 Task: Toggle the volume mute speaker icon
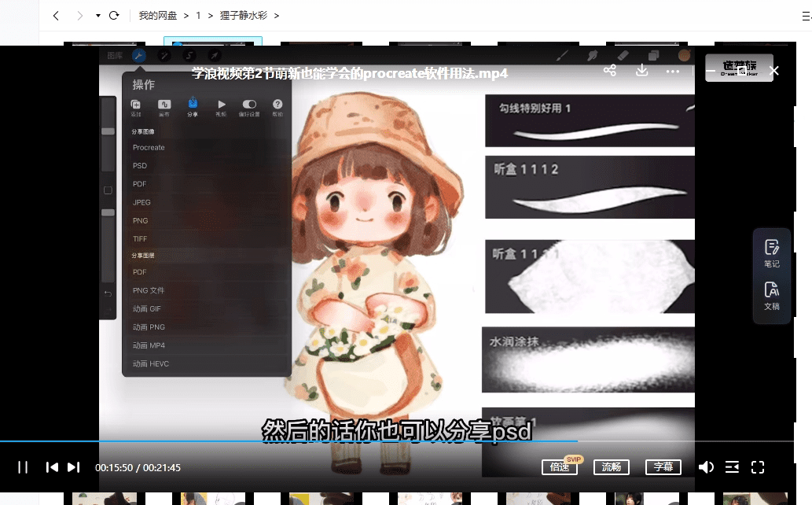point(706,467)
